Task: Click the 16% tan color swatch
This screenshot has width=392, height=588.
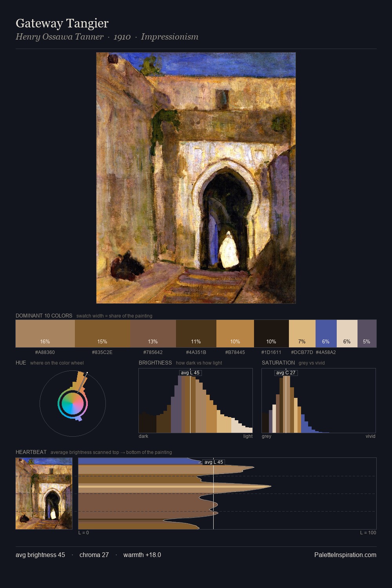Action: point(45,334)
